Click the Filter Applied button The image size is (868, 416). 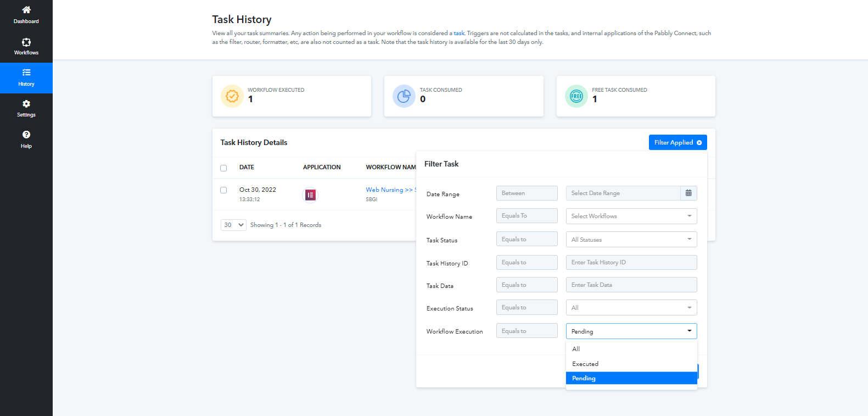tap(677, 142)
